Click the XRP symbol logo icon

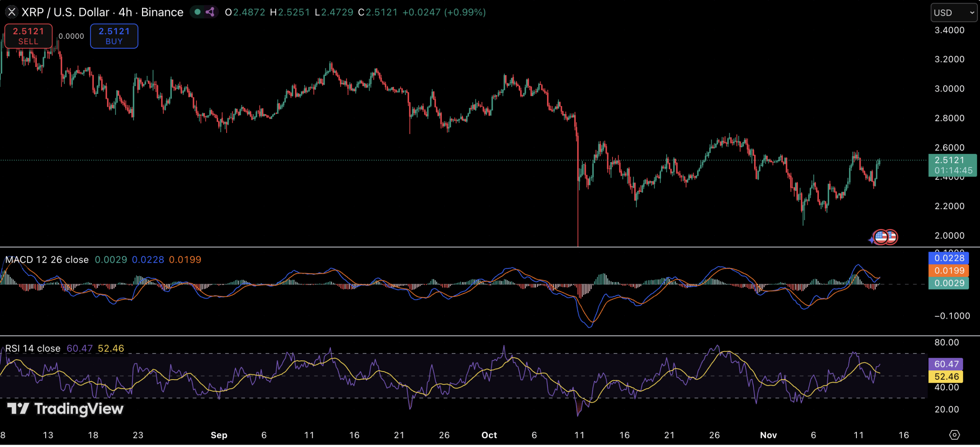[11, 12]
